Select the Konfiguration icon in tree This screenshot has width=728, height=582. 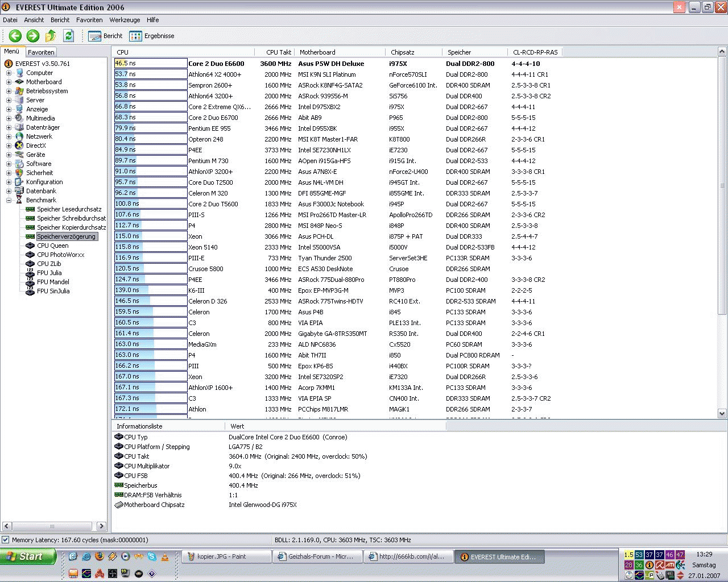click(19, 182)
